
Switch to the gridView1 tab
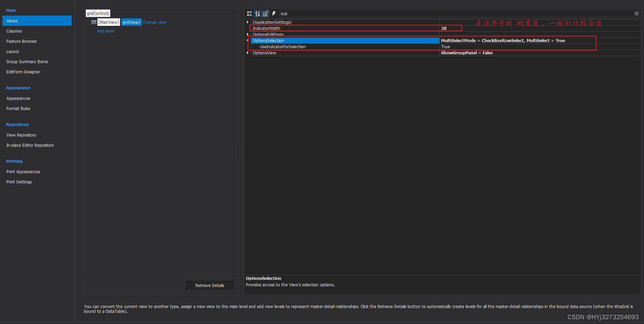(x=131, y=22)
